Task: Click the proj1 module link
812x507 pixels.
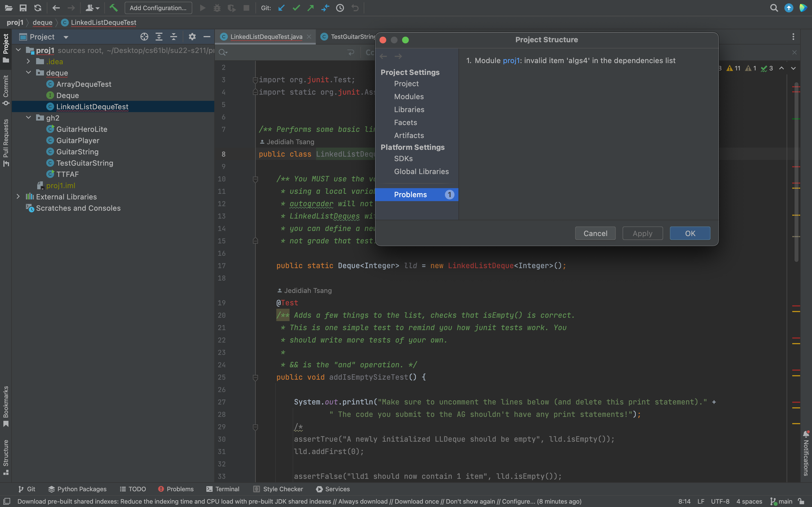Action: 511,61
